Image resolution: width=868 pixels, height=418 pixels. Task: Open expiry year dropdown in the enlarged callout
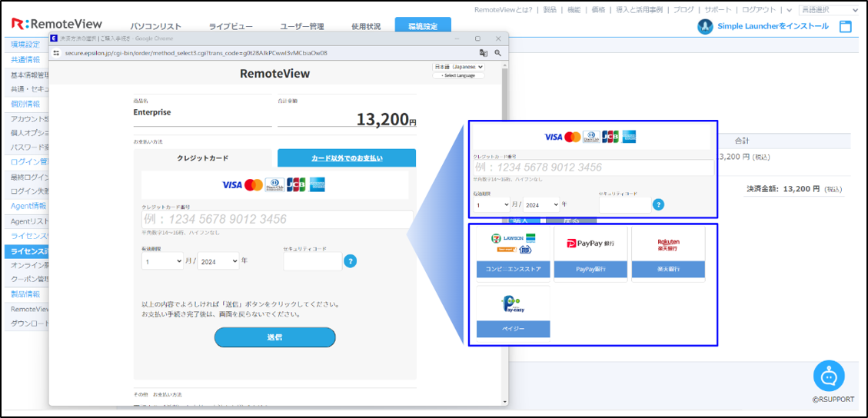541,204
